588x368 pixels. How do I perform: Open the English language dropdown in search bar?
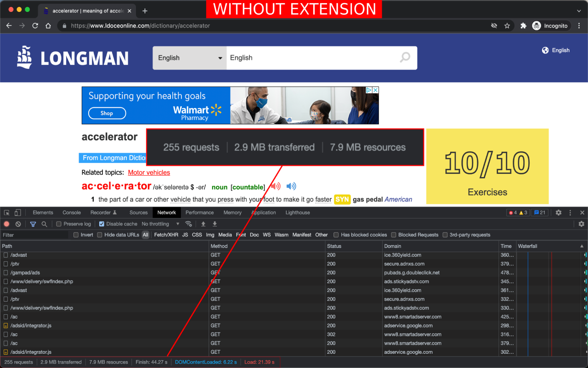point(189,57)
